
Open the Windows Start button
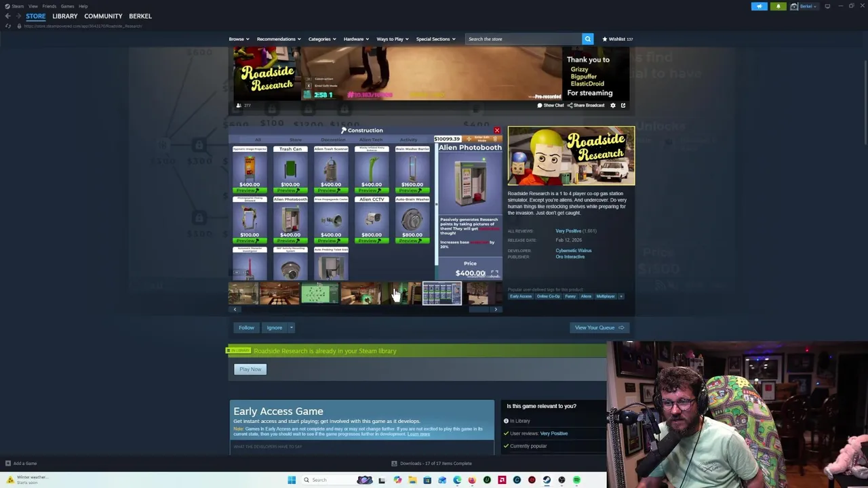click(292, 480)
